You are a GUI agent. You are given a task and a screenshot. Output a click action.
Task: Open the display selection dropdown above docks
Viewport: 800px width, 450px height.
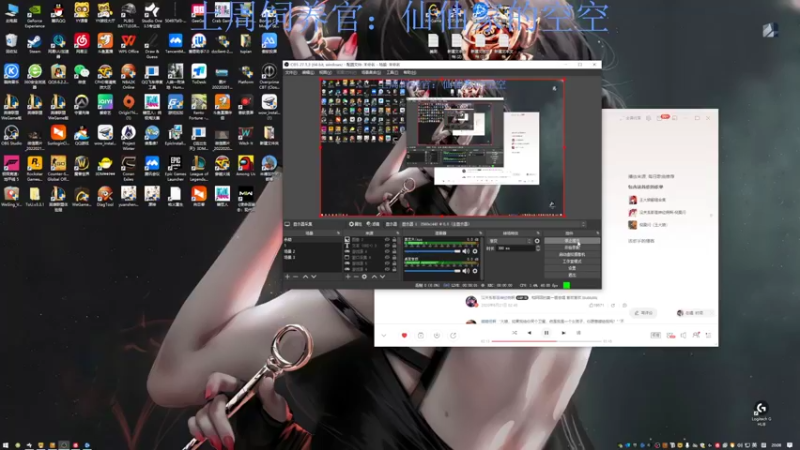coord(494,224)
